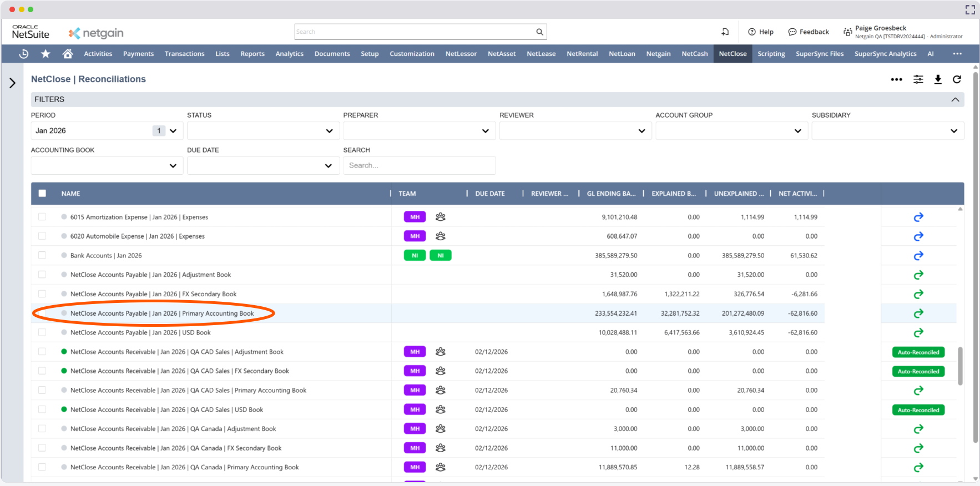
Task: Select checkbox for 6020 Automobile Expense row
Action: (x=42, y=236)
